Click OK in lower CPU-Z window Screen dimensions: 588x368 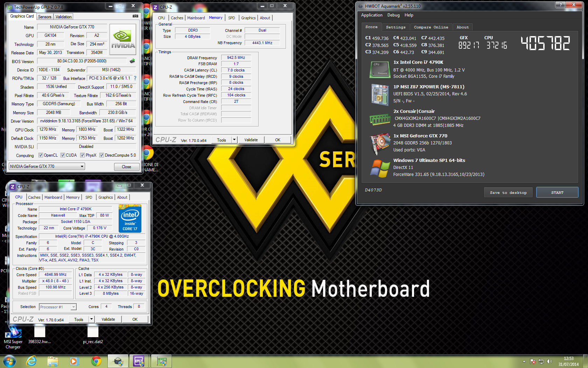pos(135,319)
